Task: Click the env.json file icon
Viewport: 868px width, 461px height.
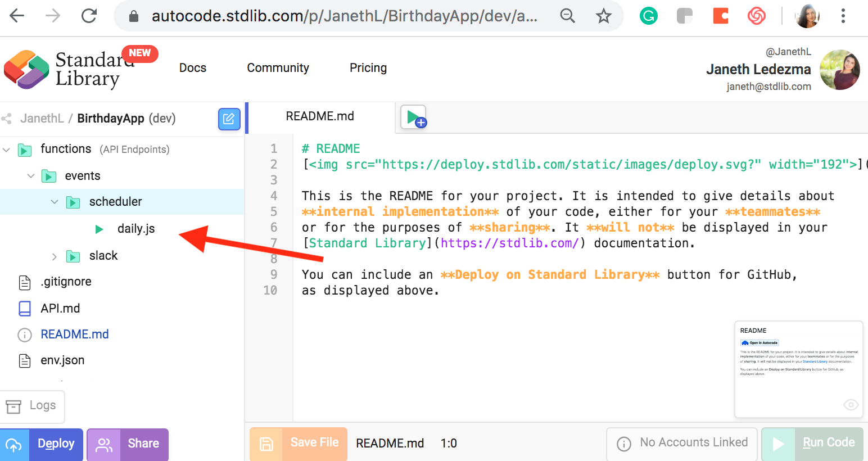Action: pyautogui.click(x=25, y=360)
